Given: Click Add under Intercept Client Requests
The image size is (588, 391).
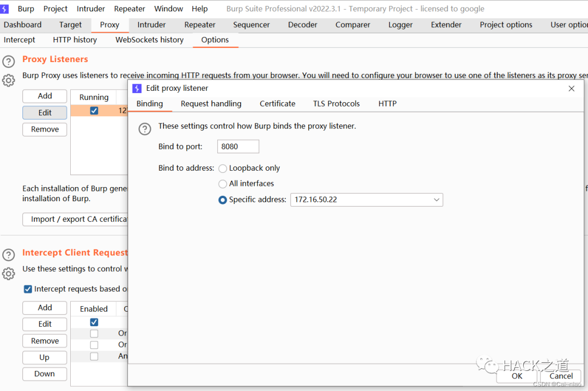Looking at the screenshot, I should pos(45,307).
